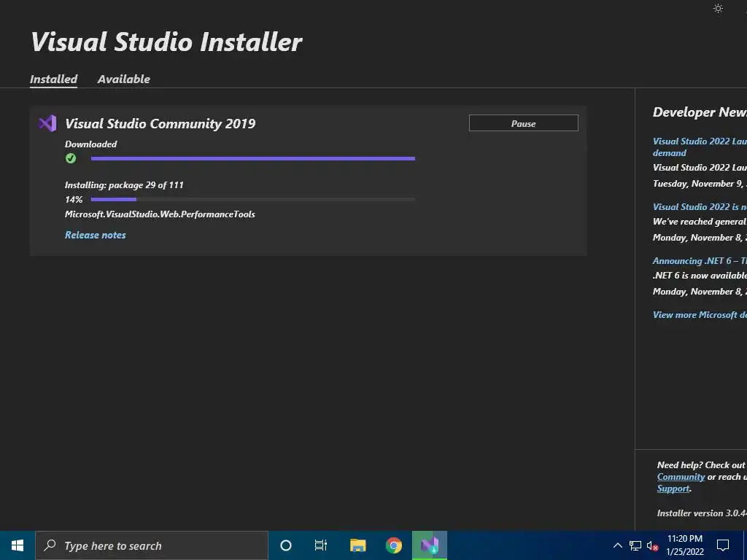Click the 14% percentage label
This screenshot has height=560, width=747.
(x=74, y=200)
